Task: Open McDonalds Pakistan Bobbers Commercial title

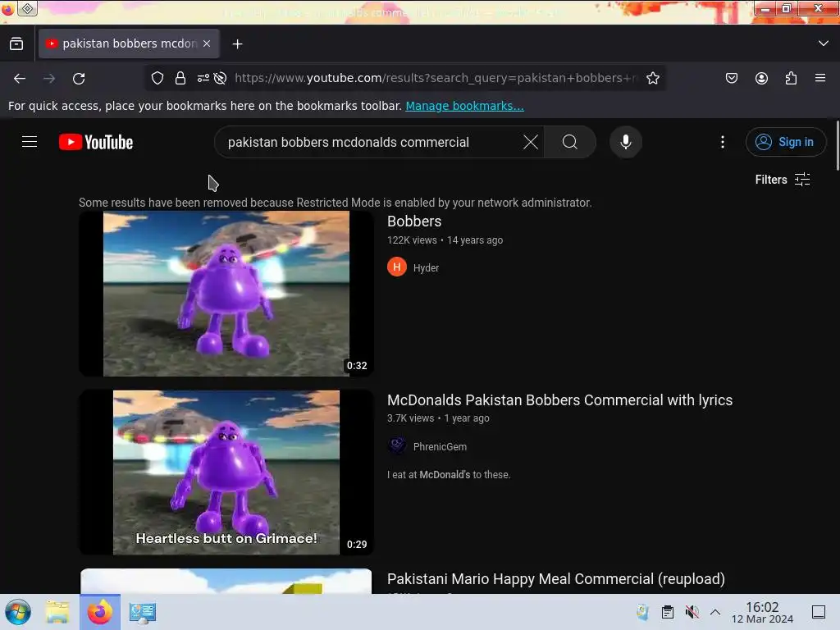Action: [x=559, y=400]
